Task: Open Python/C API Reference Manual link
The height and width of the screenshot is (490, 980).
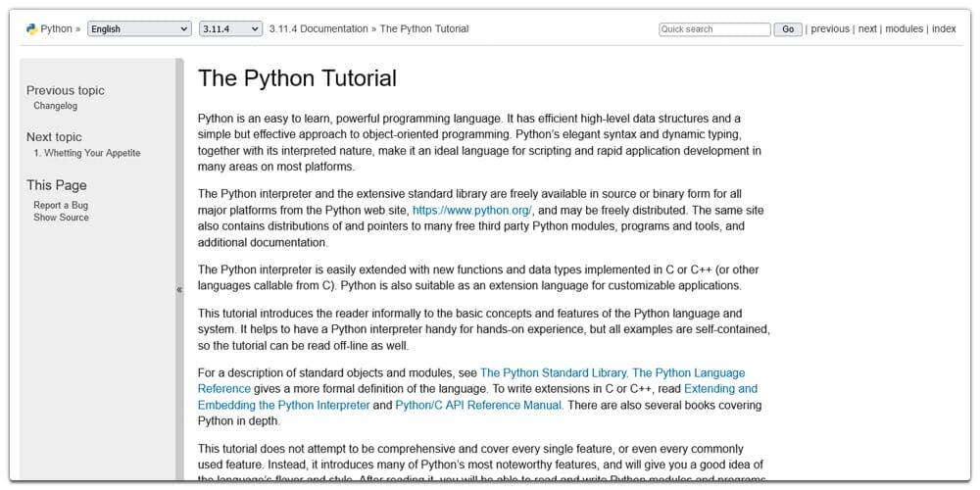Action: coord(479,405)
